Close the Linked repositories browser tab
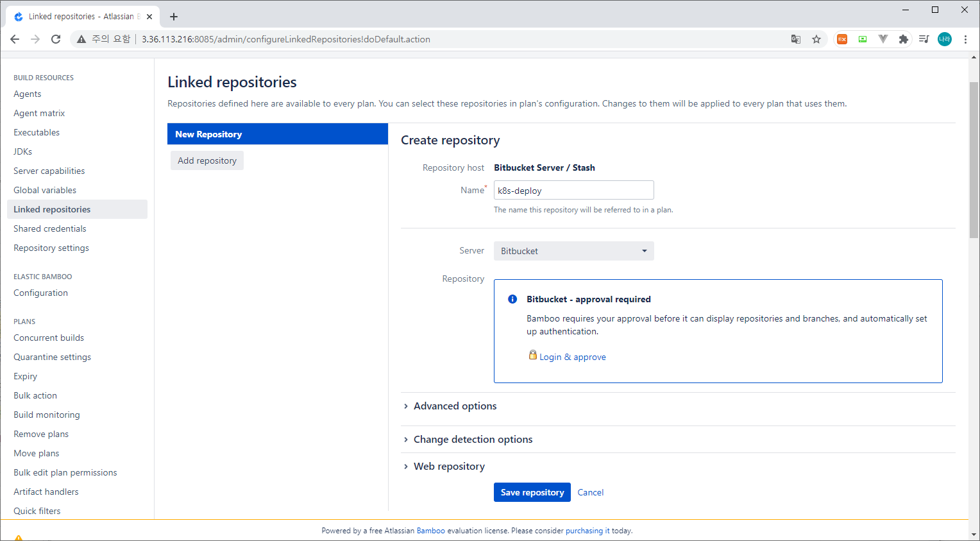 [x=149, y=17]
